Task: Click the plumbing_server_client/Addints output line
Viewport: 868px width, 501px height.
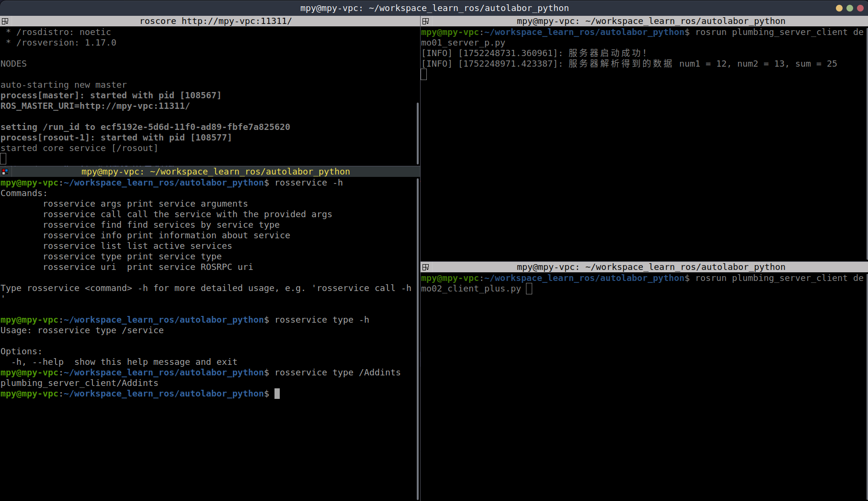Action: (80, 383)
